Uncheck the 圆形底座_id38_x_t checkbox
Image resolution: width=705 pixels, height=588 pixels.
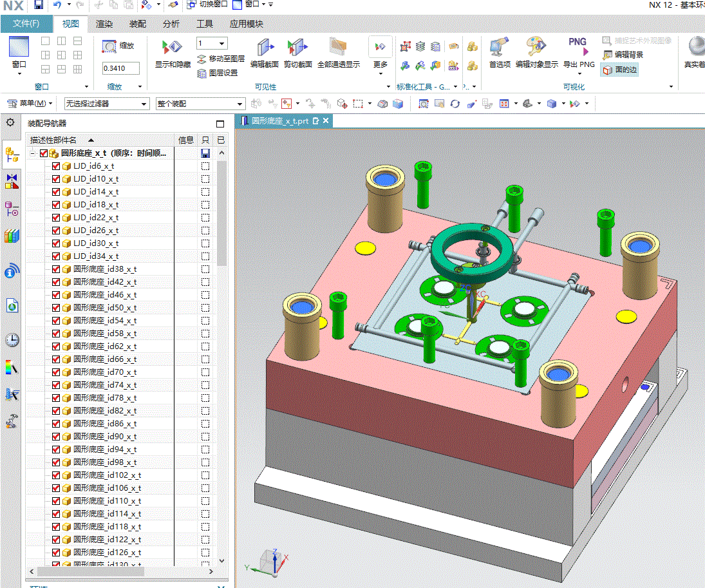[56, 269]
